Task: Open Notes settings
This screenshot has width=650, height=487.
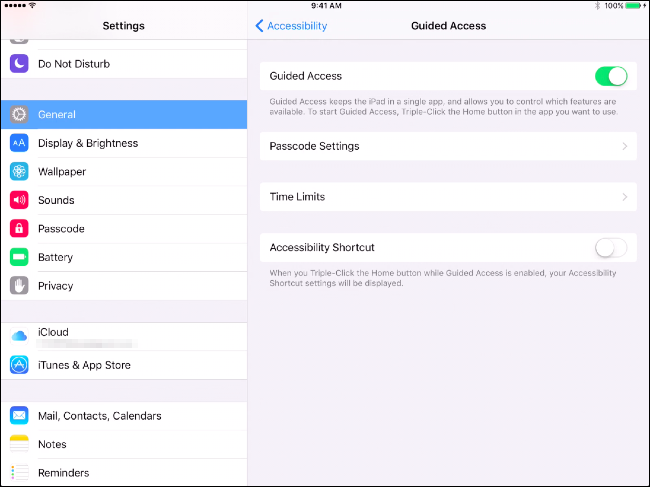Action: (124, 444)
